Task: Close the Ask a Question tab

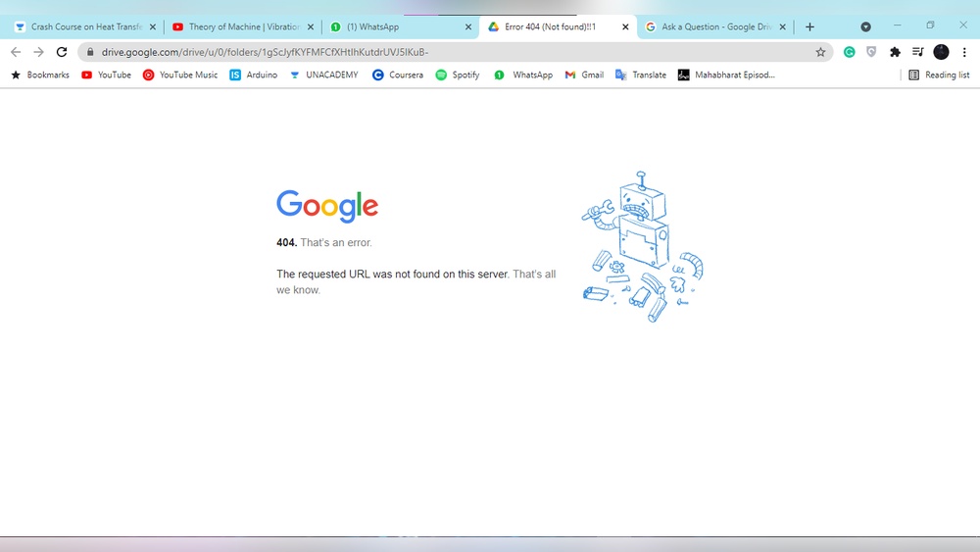Action: coord(782,26)
